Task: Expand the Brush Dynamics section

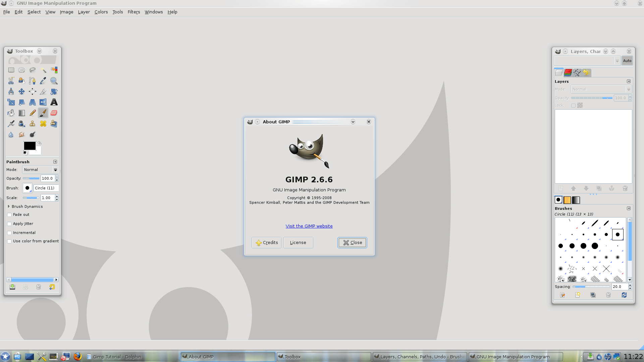Action: [9, 206]
